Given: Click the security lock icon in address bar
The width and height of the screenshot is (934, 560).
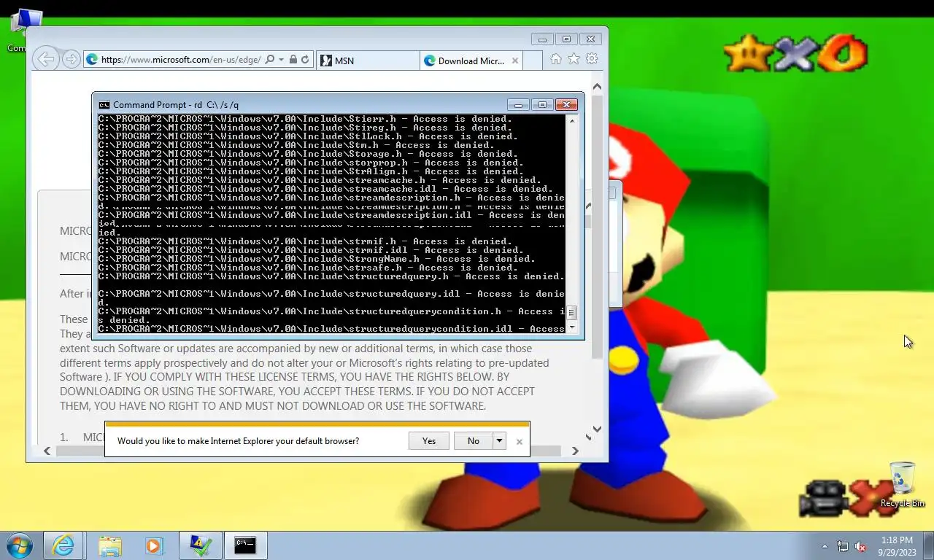Looking at the screenshot, I should (293, 60).
